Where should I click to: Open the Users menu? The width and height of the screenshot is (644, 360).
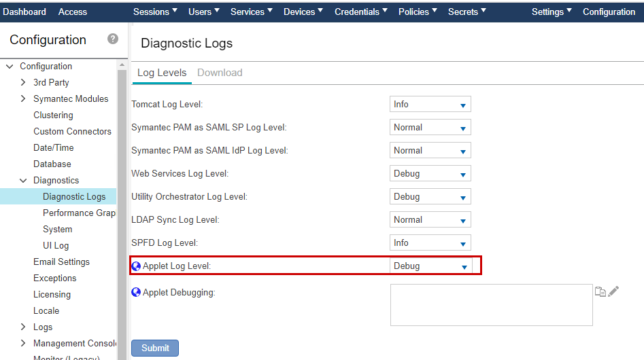pos(204,12)
